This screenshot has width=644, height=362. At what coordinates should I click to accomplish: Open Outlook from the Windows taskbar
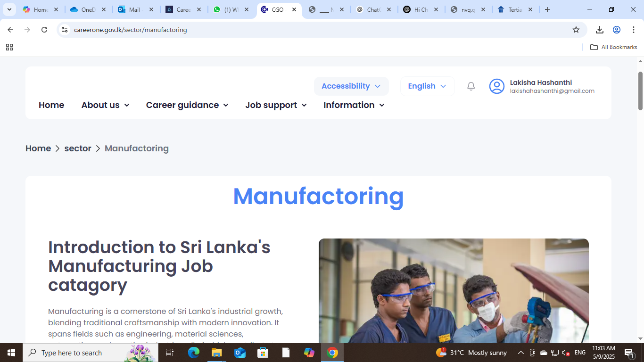[x=240, y=353]
